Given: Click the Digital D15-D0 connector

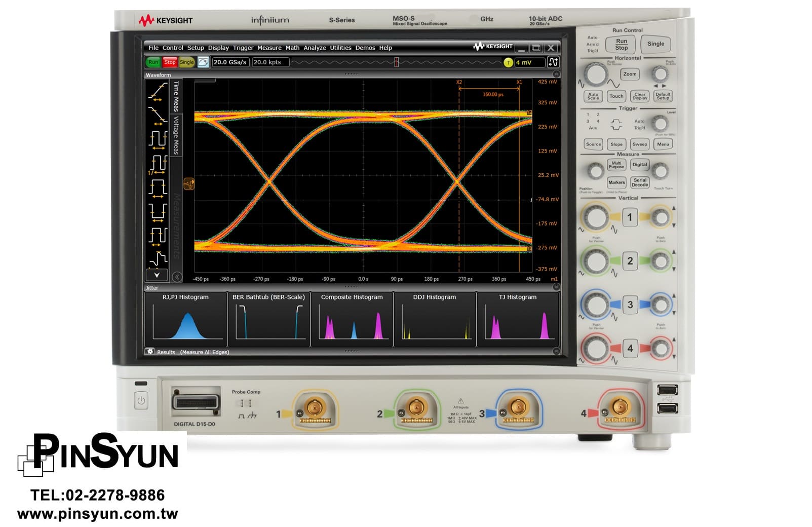Looking at the screenshot, I should tap(196, 402).
